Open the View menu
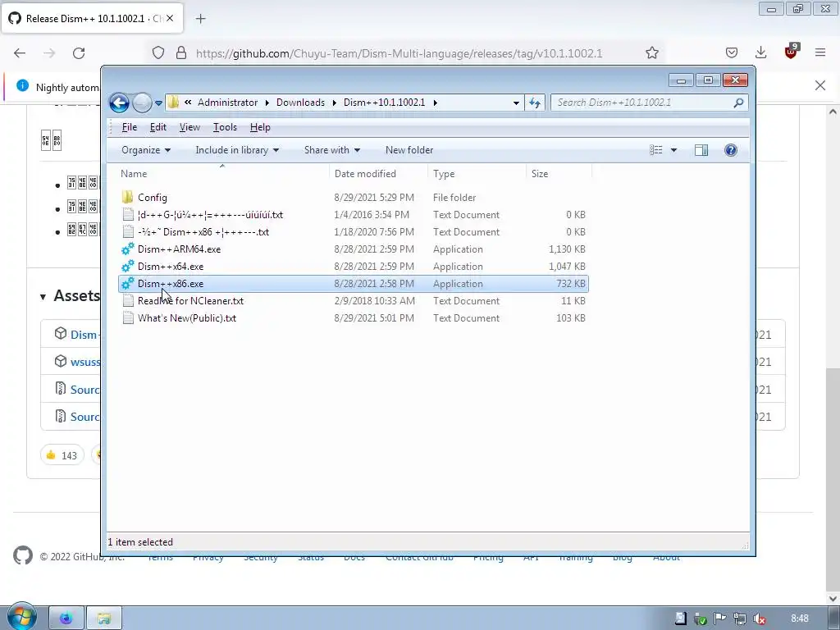The width and height of the screenshot is (840, 630). [189, 127]
